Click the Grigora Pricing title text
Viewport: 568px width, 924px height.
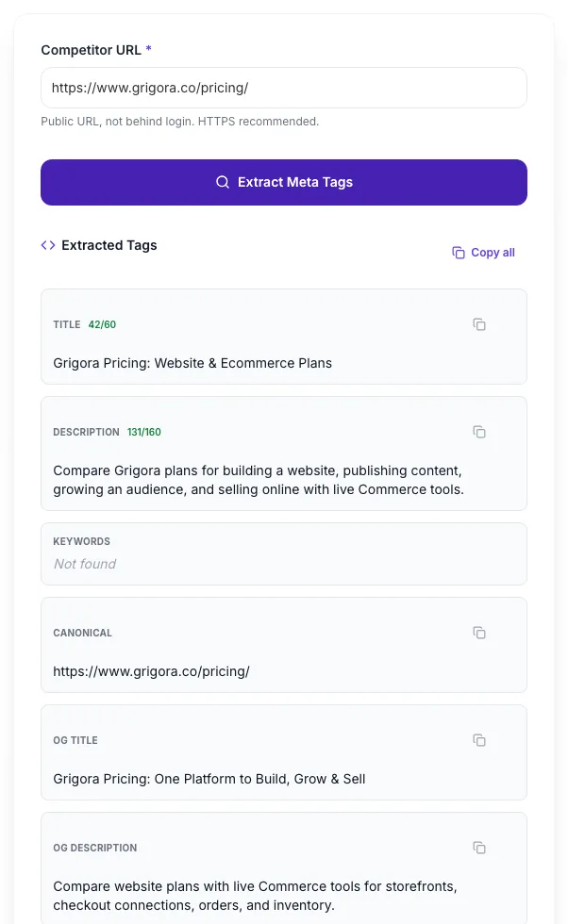(192, 363)
